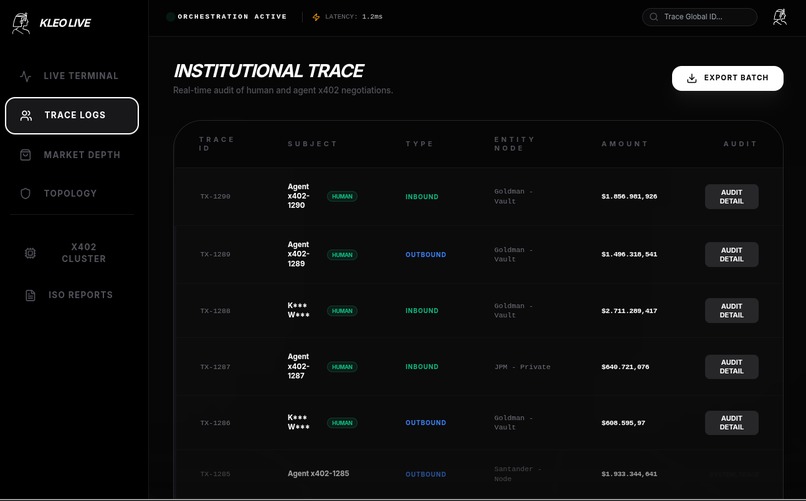
Task: Click the JPM - Private entity node
Action: click(x=522, y=367)
